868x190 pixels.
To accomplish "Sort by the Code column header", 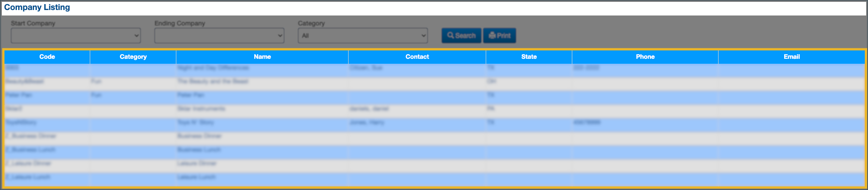I will (47, 57).
